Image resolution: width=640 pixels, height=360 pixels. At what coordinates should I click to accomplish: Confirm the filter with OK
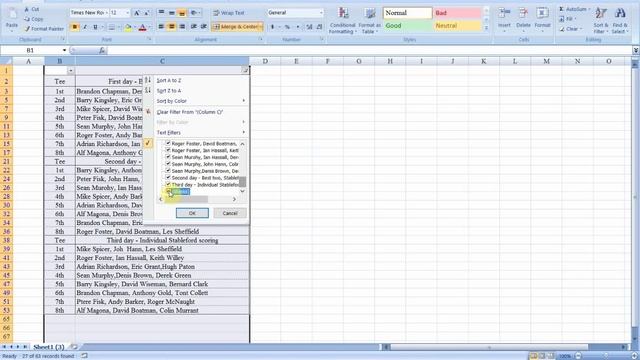point(192,213)
